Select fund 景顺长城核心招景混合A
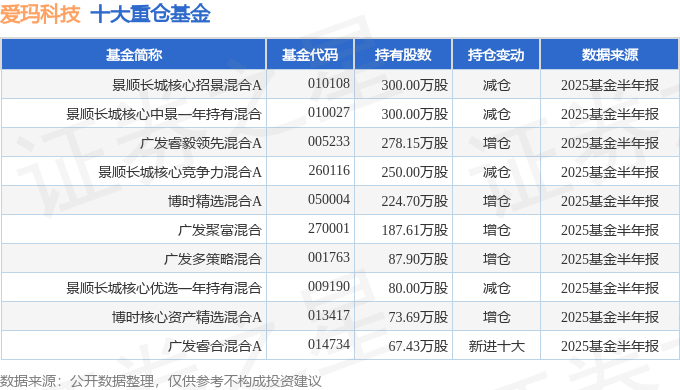This screenshot has width=680, height=390. [x=187, y=85]
